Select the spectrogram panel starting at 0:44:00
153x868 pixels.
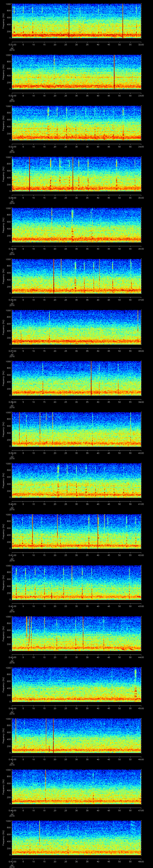point(76,685)
